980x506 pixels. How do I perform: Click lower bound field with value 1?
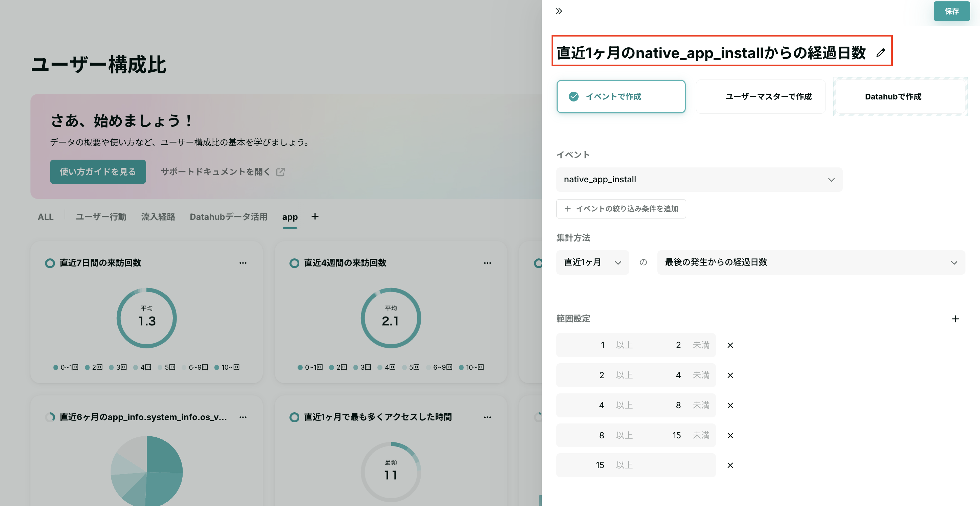[585, 345]
